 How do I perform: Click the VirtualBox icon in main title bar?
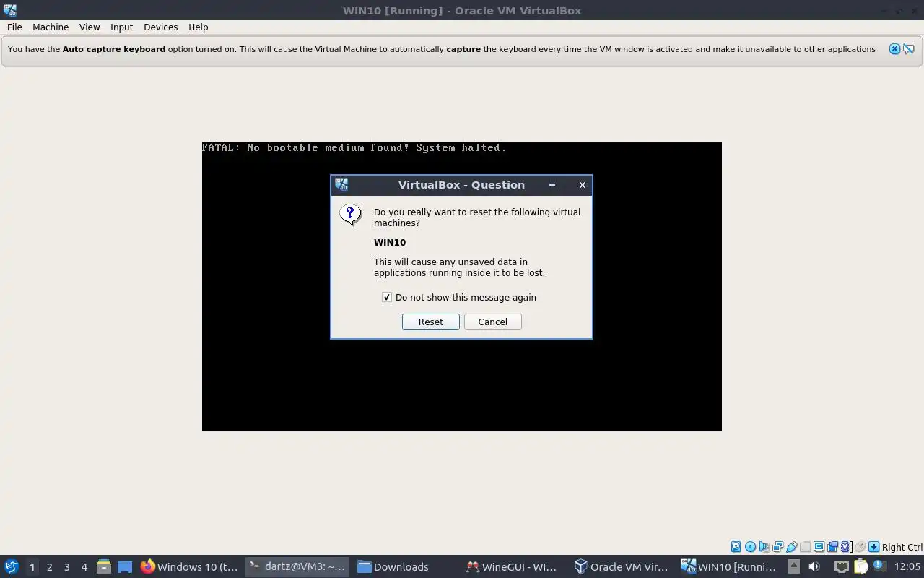coord(10,10)
